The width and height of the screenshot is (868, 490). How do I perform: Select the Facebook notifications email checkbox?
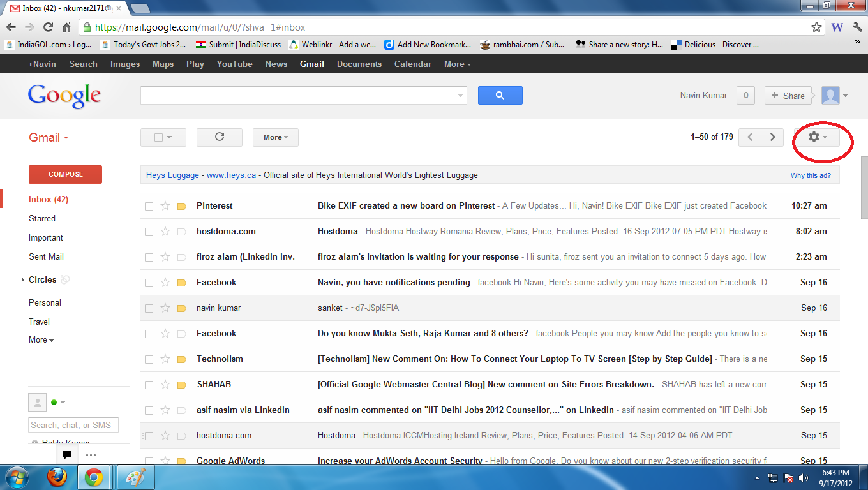149,282
